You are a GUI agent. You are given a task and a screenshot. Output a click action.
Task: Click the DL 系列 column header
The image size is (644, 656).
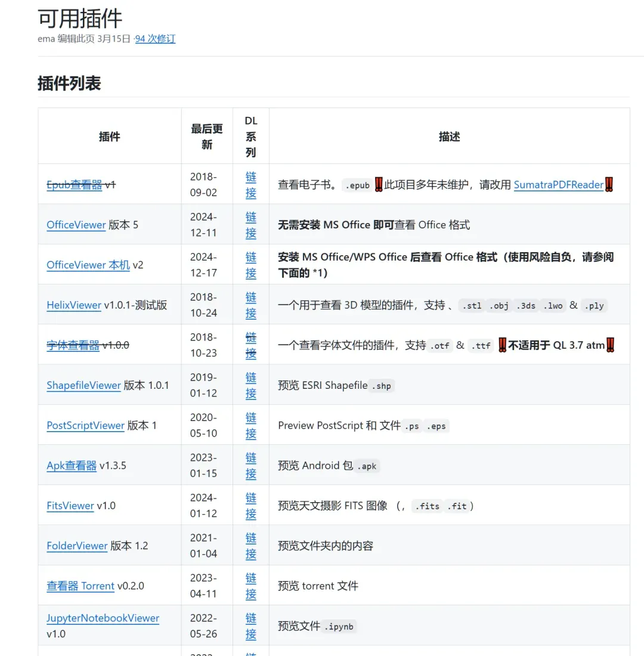(x=250, y=137)
